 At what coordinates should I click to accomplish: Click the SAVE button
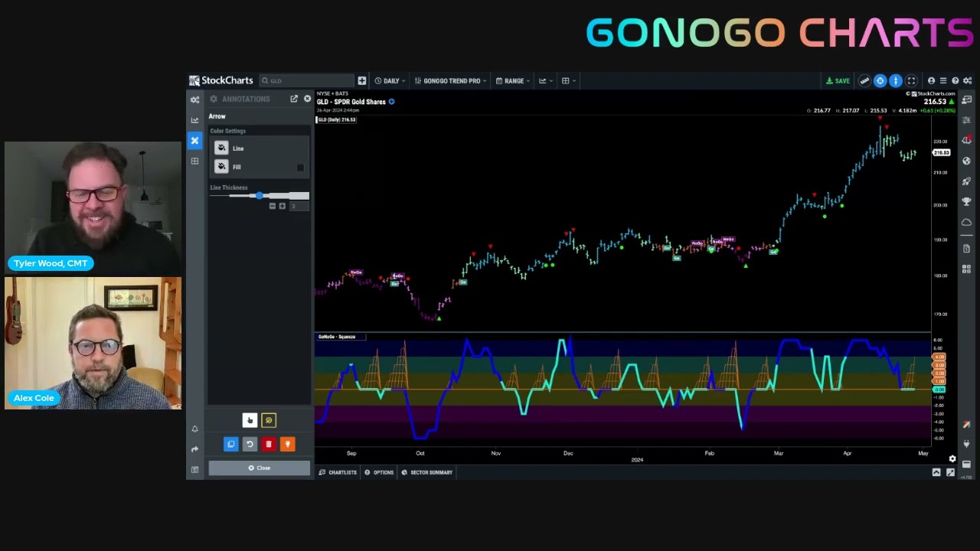pos(838,80)
